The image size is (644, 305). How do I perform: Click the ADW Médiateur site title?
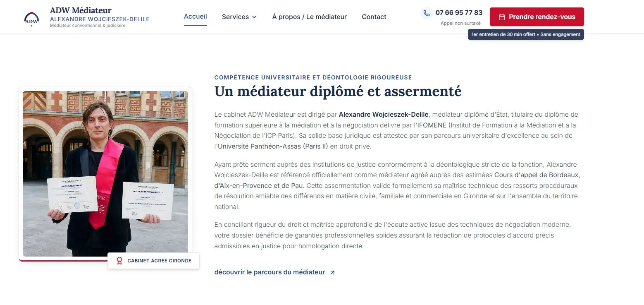(x=81, y=10)
